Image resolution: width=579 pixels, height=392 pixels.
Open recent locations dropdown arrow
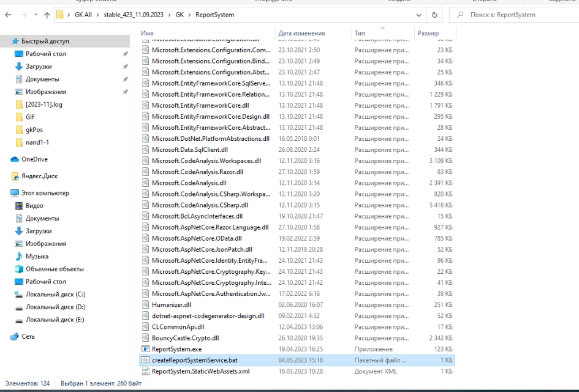(x=36, y=15)
